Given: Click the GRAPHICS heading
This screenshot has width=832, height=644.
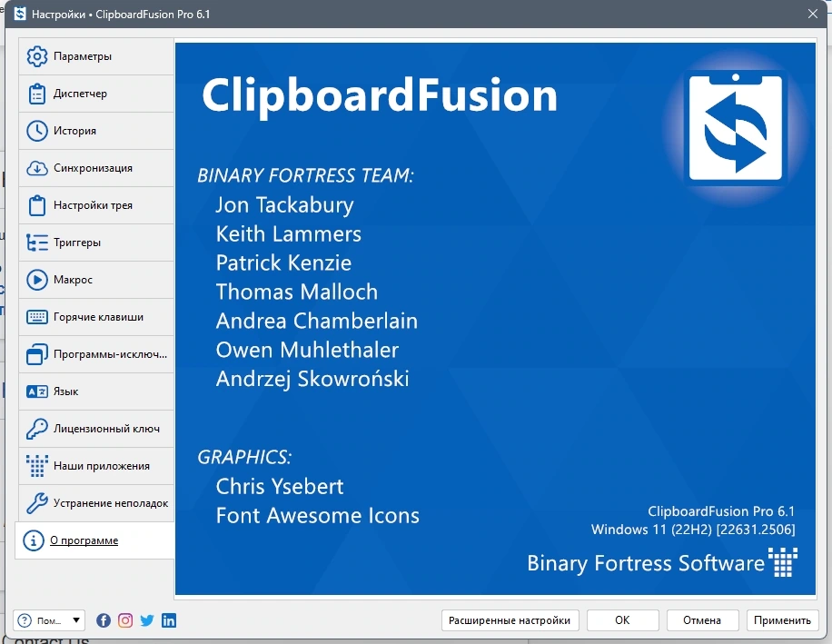Looking at the screenshot, I should 244,457.
